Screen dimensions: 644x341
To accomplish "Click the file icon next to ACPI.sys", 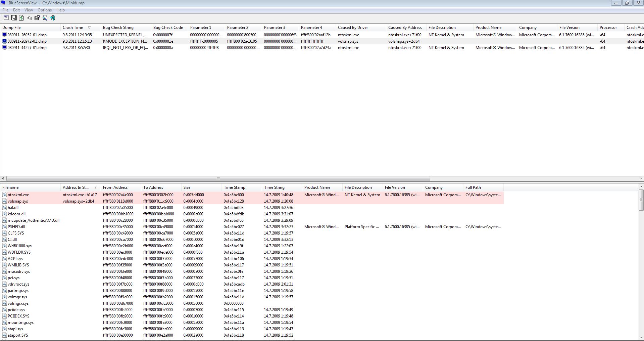I will 4,258.
